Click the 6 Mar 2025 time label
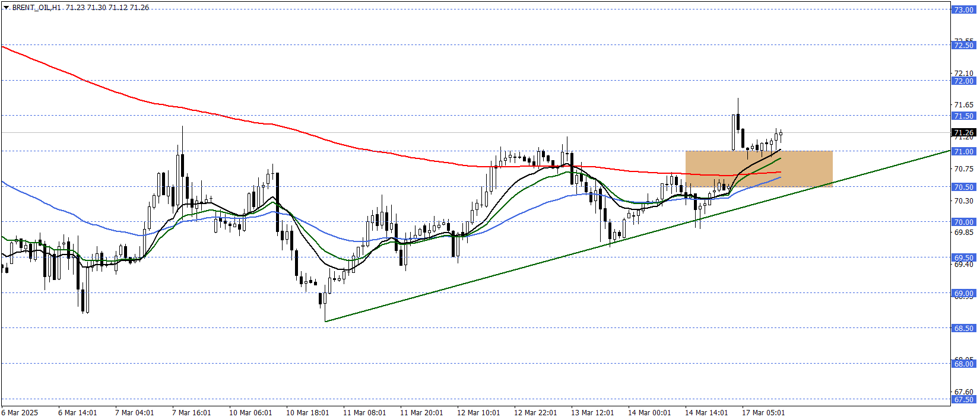 [x=20, y=413]
